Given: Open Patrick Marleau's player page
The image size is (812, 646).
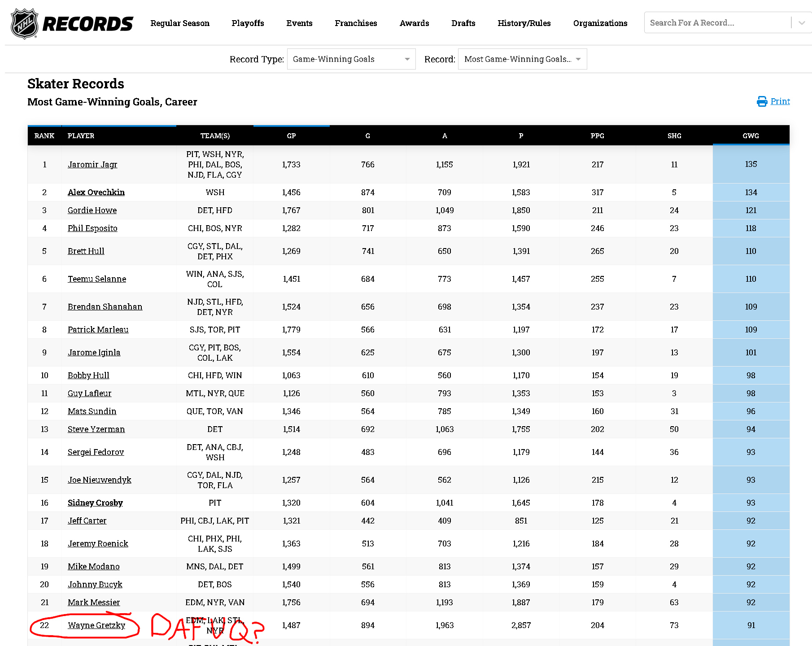Looking at the screenshot, I should tap(98, 330).
